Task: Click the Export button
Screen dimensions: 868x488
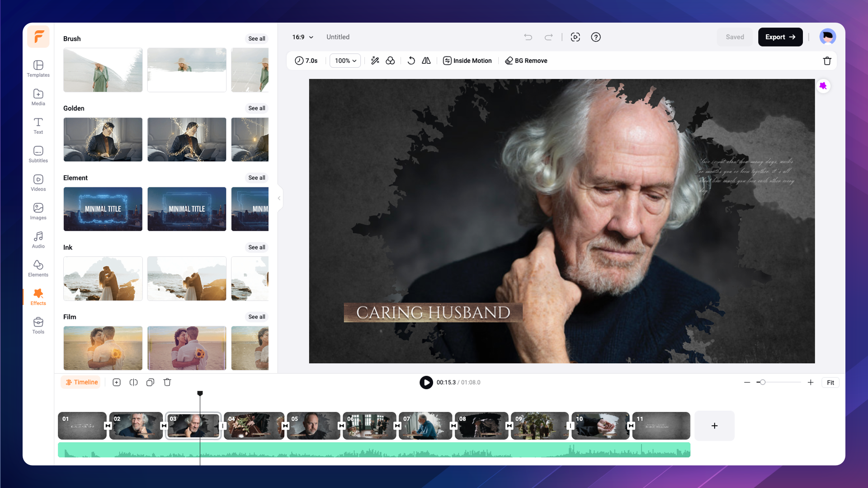Action: point(780,37)
